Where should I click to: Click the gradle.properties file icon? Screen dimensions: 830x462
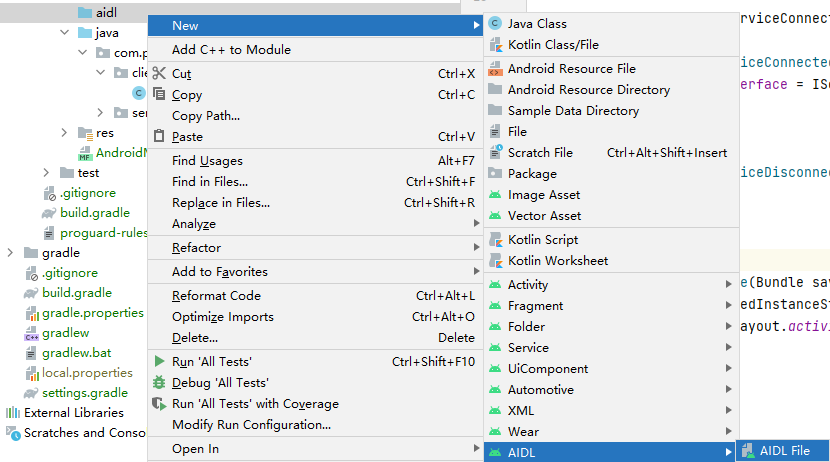[x=32, y=313]
